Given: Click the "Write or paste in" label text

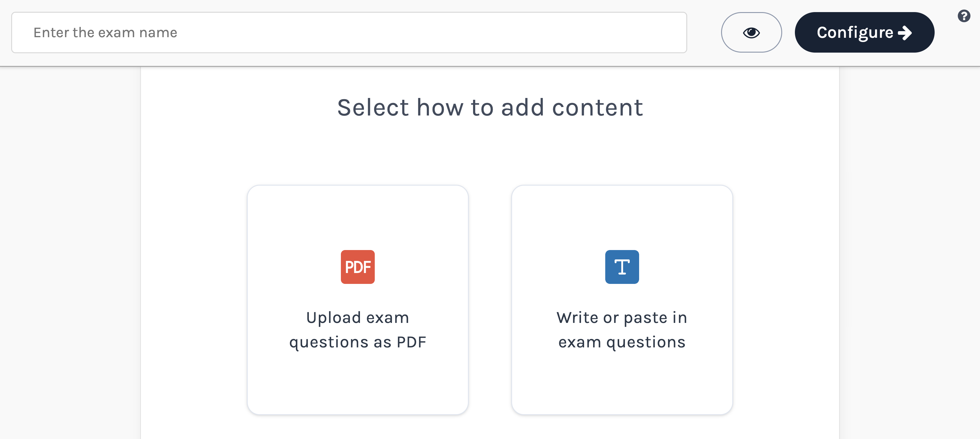Looking at the screenshot, I should (622, 318).
